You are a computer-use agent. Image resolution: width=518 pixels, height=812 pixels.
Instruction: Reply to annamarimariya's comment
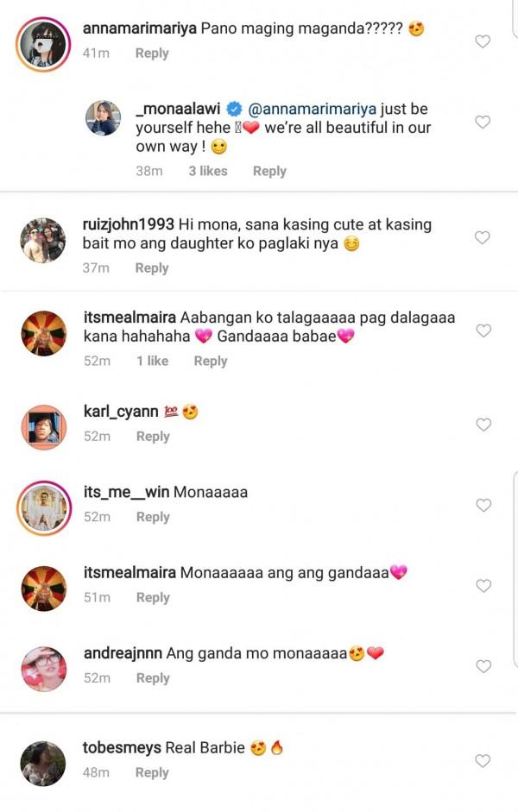tap(152, 54)
